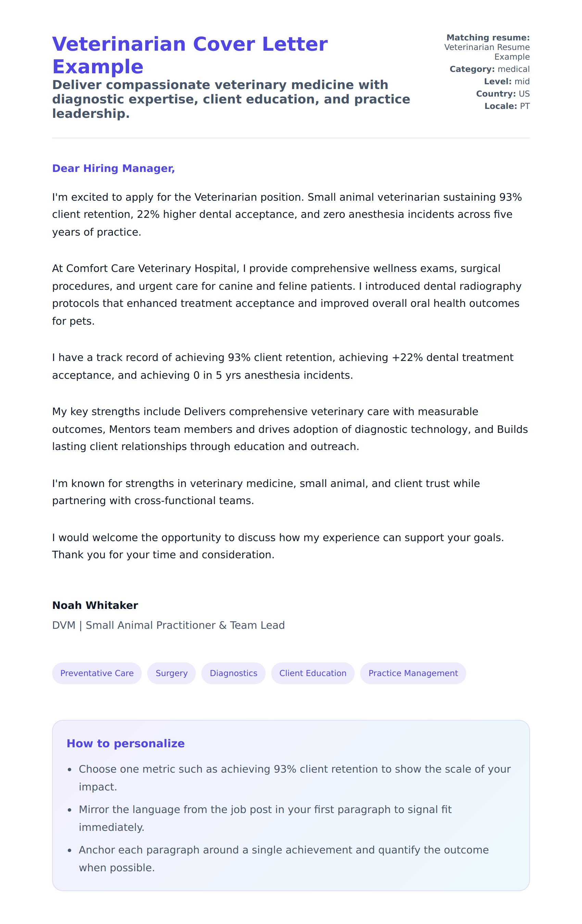The image size is (582, 924).
Task: Select the Diagnostics tag
Action: point(233,673)
